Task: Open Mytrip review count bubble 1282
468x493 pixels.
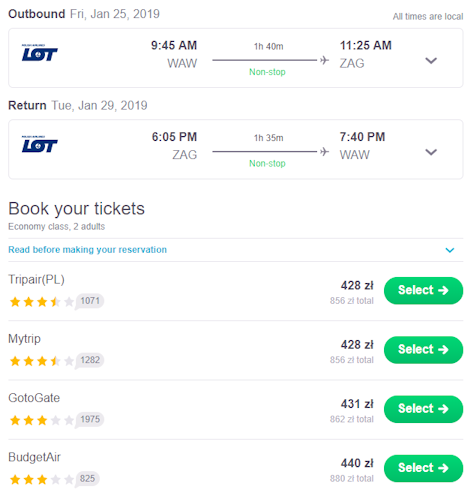Action: click(x=89, y=360)
